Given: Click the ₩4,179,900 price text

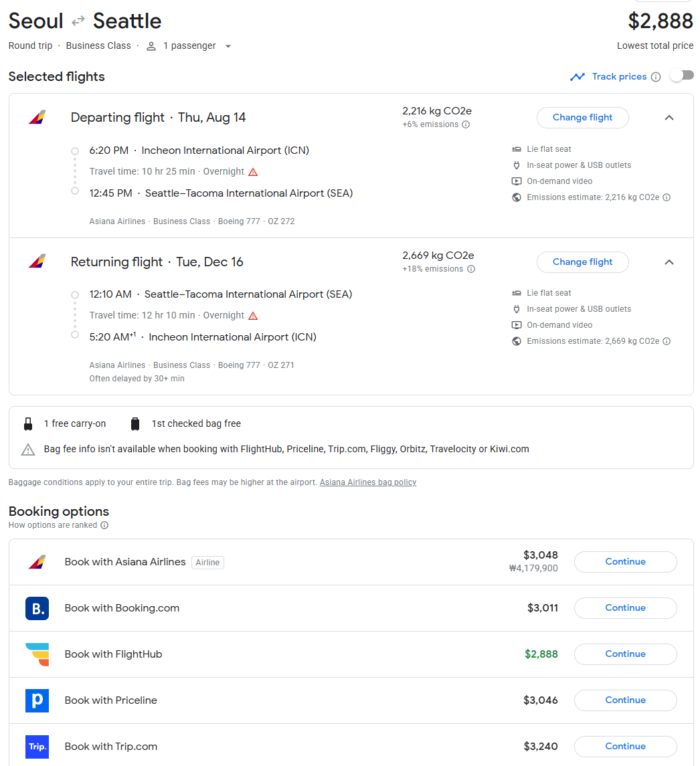Looking at the screenshot, I should pos(533,568).
